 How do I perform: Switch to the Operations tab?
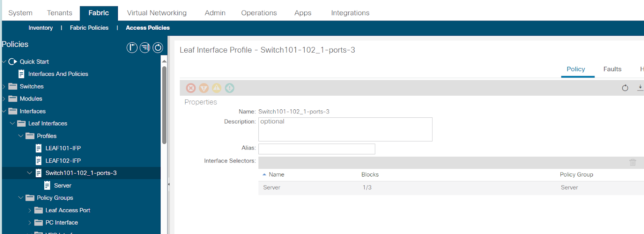(x=259, y=13)
